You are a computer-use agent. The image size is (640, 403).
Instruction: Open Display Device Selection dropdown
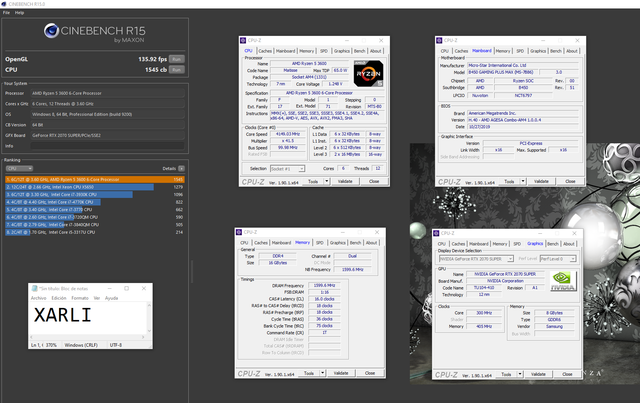(476, 259)
